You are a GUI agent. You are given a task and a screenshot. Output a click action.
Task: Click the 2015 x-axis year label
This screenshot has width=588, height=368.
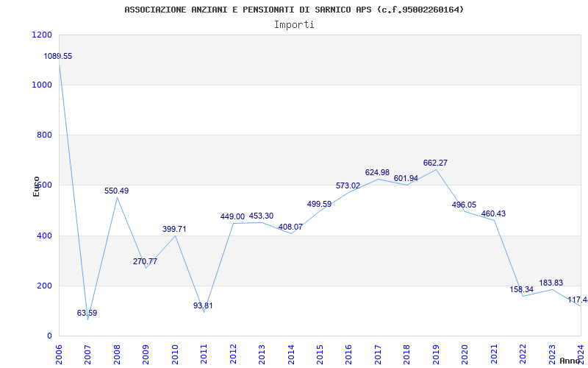click(320, 355)
